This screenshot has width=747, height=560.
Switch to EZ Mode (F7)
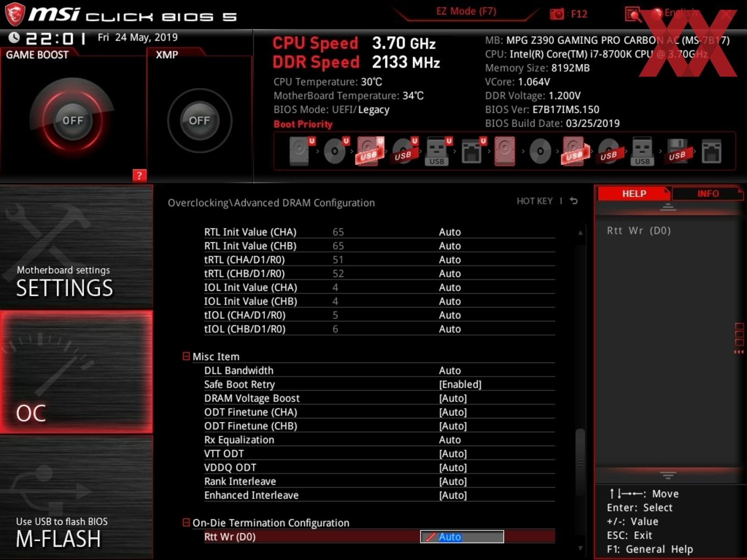(466, 11)
